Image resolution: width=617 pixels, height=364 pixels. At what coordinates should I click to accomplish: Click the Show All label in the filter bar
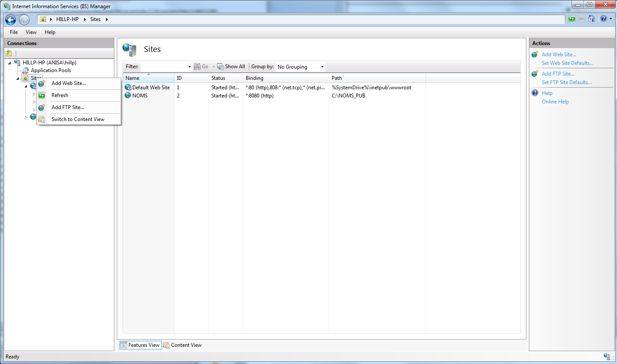(235, 67)
